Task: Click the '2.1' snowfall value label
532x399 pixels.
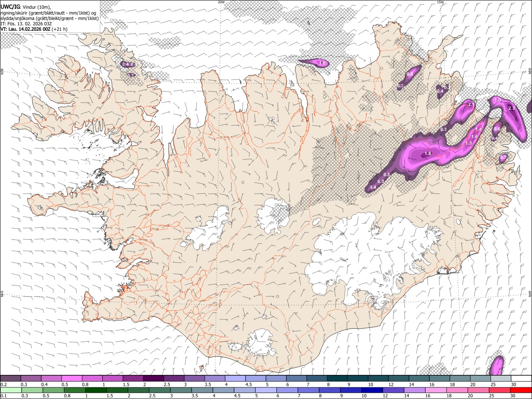Action: (x=471, y=105)
